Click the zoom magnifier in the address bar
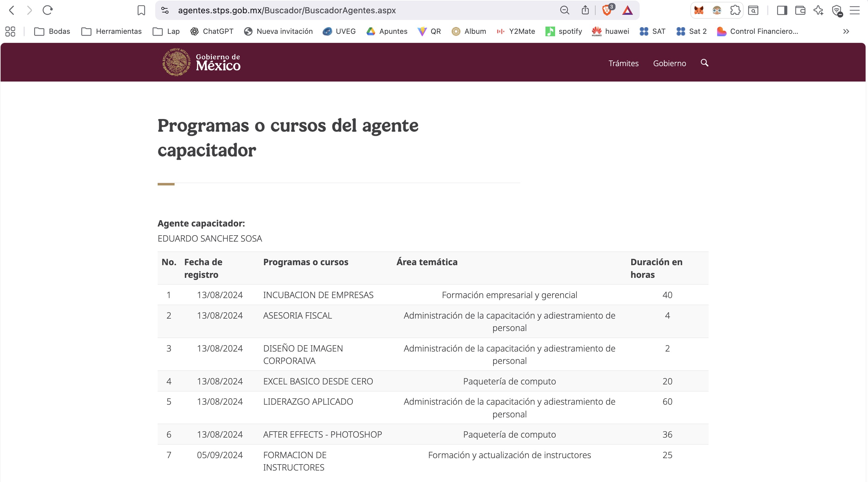868x482 pixels. pos(564,11)
